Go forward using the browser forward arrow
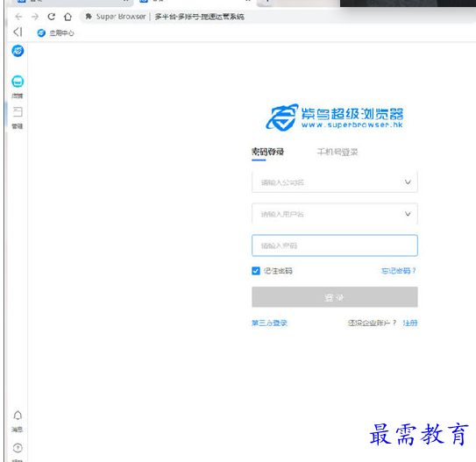The height and width of the screenshot is (462, 476). click(35, 17)
